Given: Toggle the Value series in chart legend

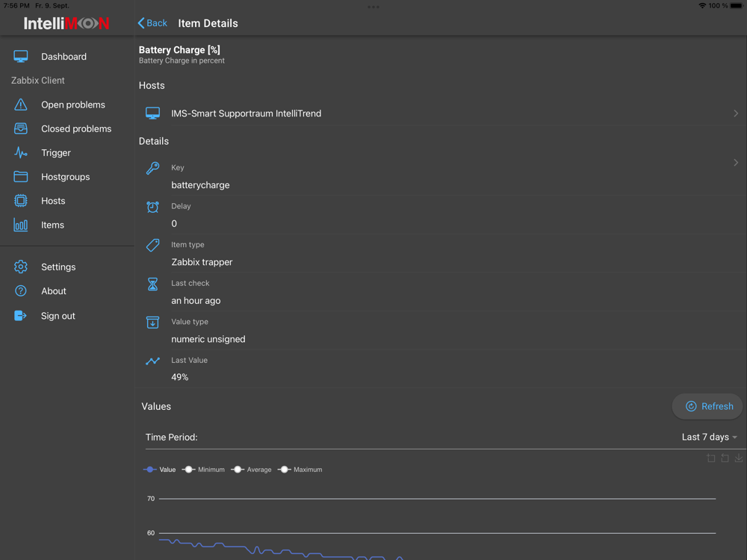Looking at the screenshot, I should (x=160, y=470).
